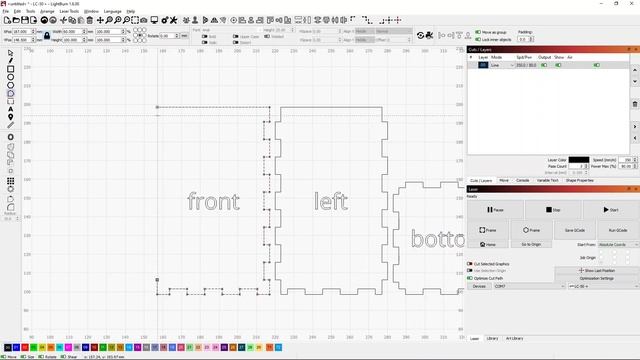Toggle the Bold font switch
This screenshot has width=640, height=360.
pyautogui.click(x=204, y=37)
